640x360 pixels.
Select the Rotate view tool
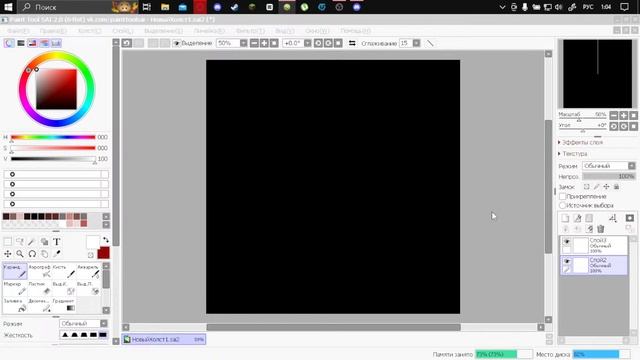coord(32,254)
